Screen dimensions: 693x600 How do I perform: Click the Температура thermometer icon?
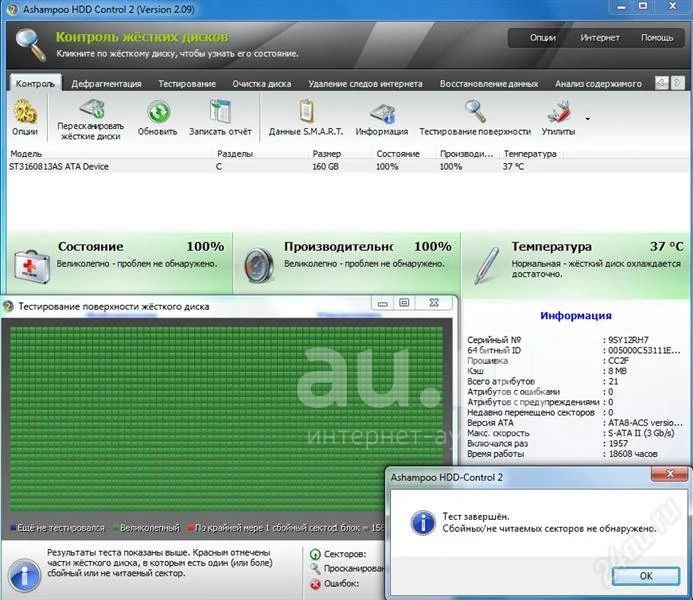486,265
